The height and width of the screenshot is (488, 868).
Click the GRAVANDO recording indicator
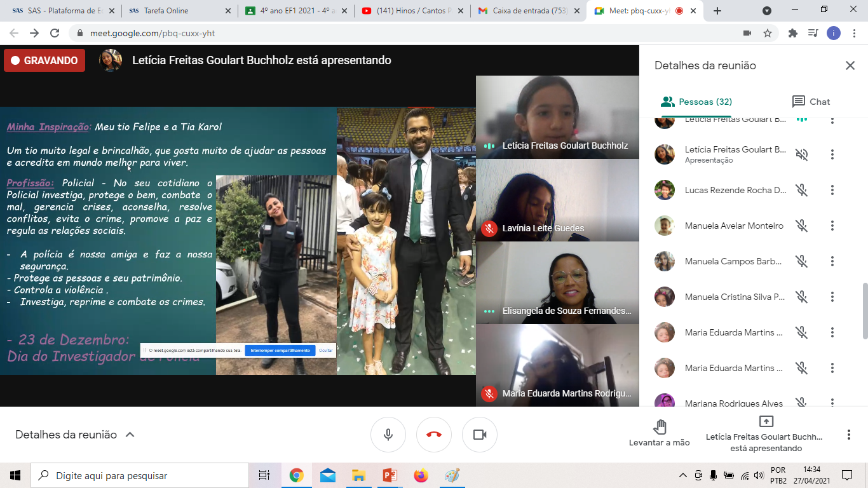tap(44, 61)
